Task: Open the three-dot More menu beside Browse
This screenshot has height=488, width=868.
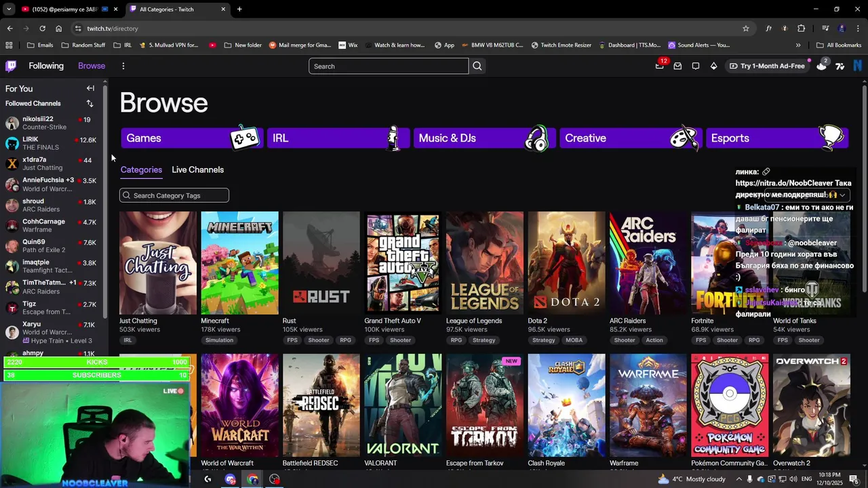Action: click(123, 66)
